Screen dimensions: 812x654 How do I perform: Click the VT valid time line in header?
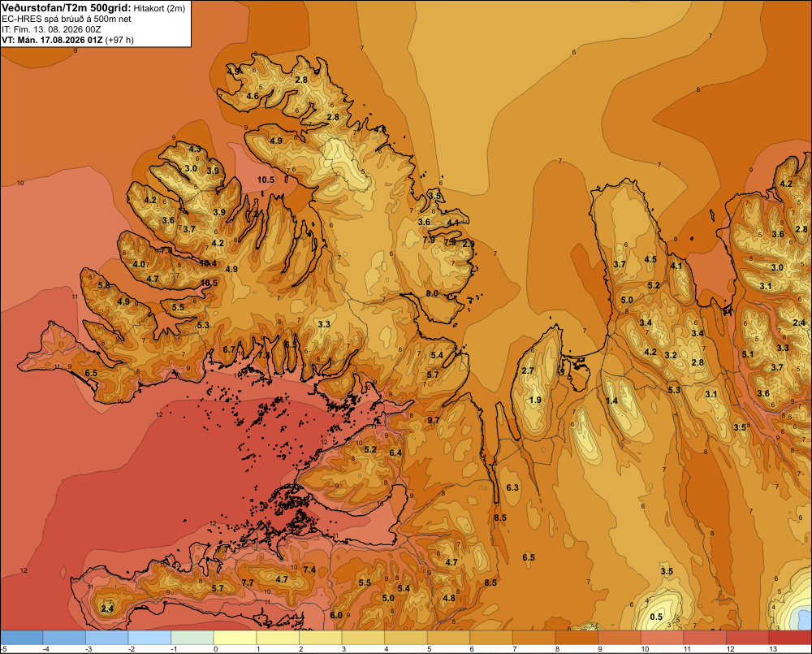click(x=68, y=40)
